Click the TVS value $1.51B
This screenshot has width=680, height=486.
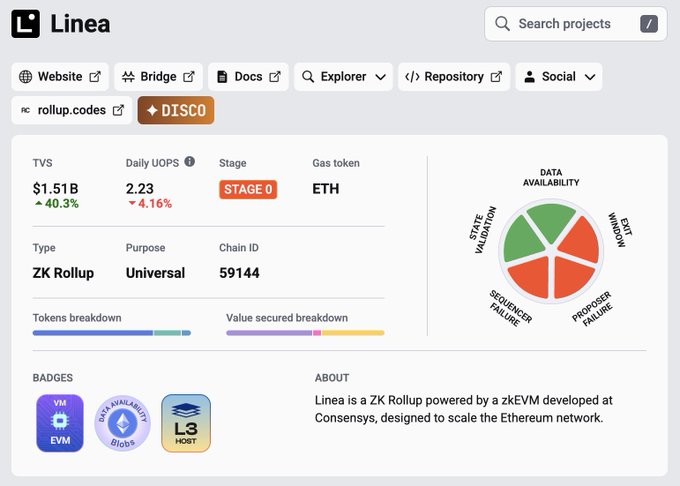(56, 189)
